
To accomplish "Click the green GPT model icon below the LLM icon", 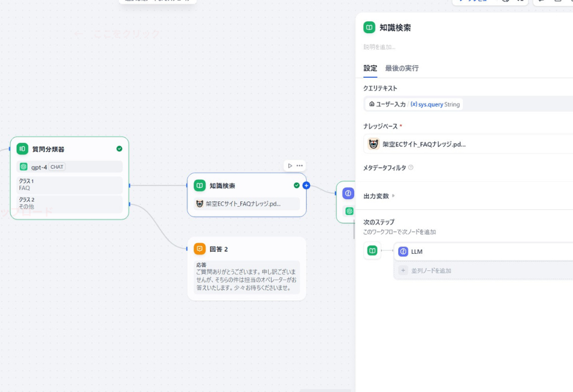I will pos(348,210).
